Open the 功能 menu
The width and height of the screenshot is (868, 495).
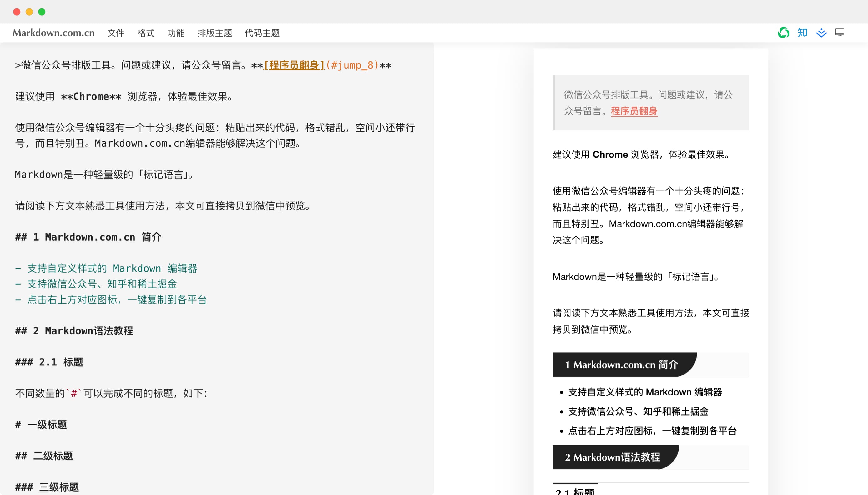(176, 33)
